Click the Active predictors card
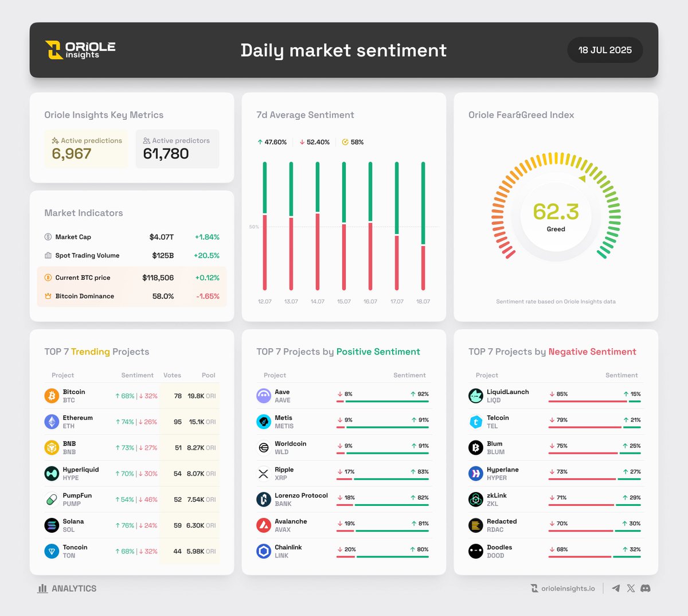 click(x=178, y=149)
